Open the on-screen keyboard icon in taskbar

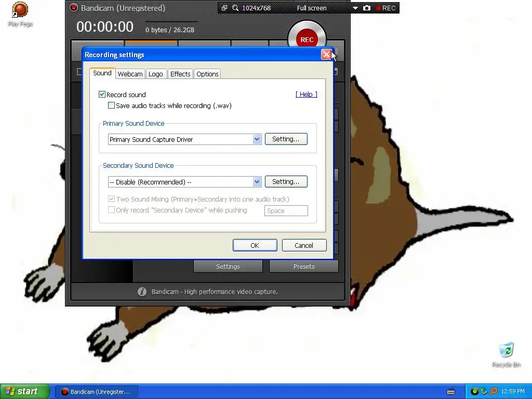(x=451, y=392)
